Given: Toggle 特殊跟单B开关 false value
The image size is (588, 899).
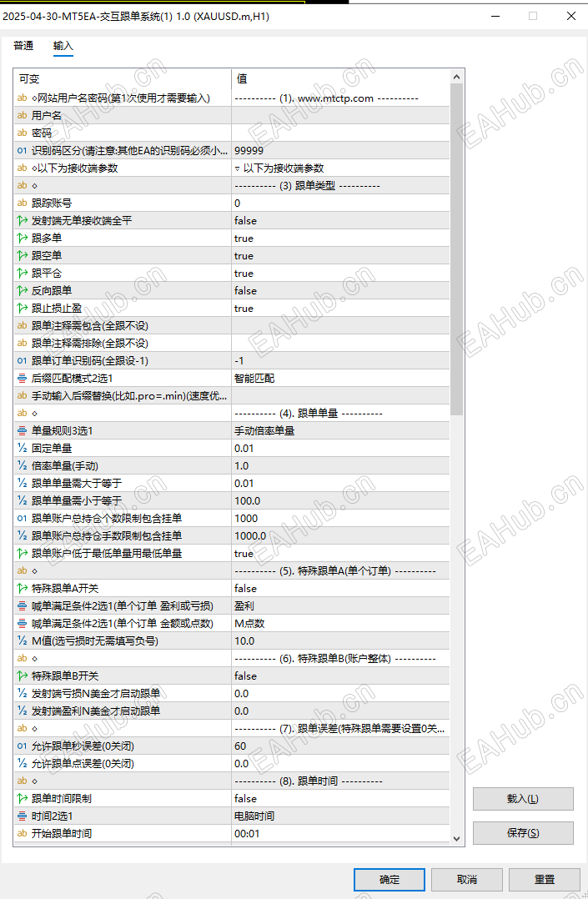Looking at the screenshot, I should pyautogui.click(x=341, y=676).
